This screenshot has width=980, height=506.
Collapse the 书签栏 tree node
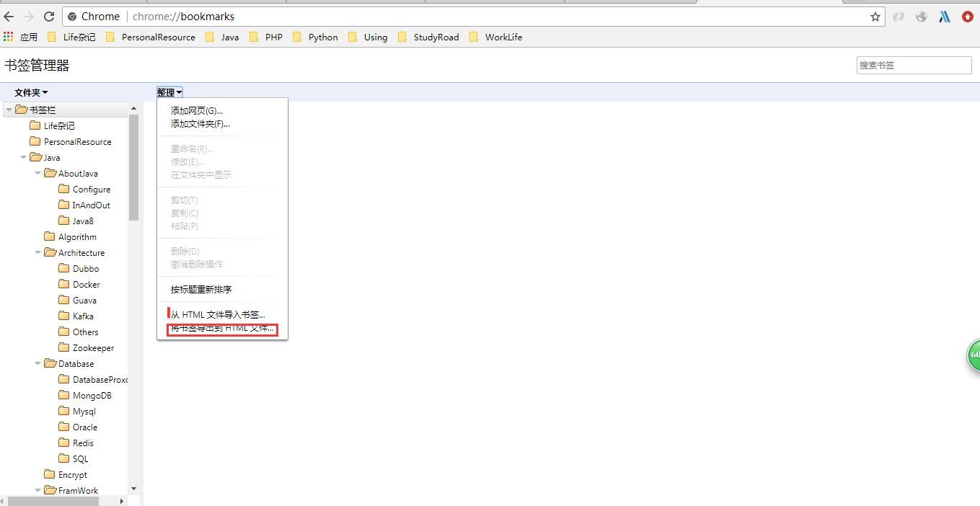[x=9, y=110]
